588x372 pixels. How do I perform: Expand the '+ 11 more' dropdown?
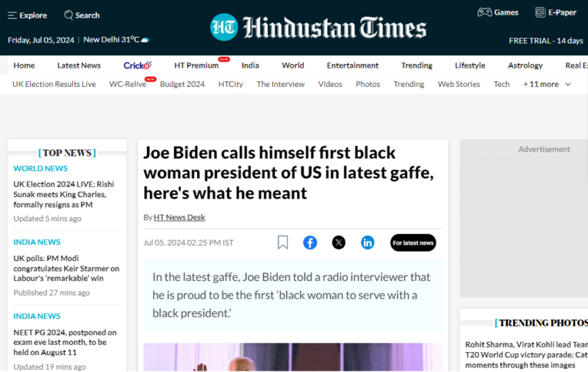[546, 84]
